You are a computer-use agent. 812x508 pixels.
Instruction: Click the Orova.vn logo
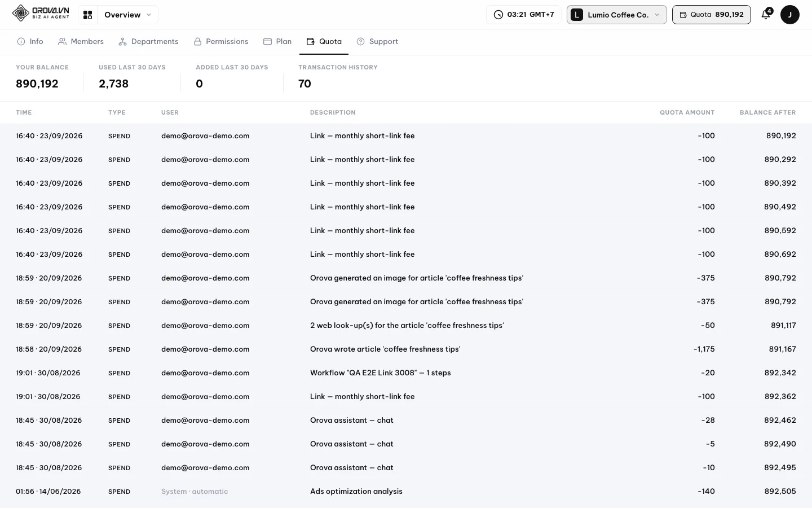pyautogui.click(x=41, y=13)
